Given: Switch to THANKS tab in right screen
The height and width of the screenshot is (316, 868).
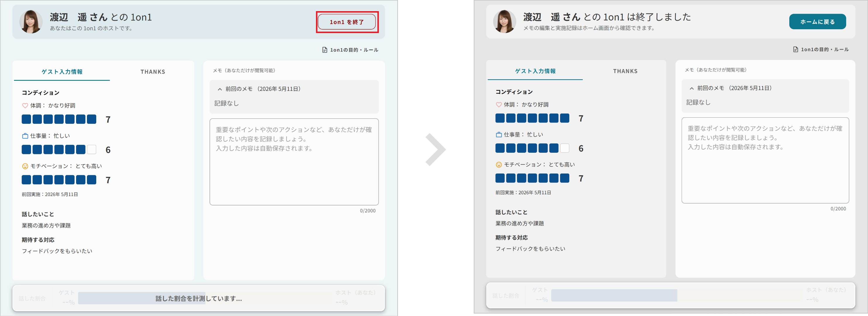Looking at the screenshot, I should [x=625, y=71].
